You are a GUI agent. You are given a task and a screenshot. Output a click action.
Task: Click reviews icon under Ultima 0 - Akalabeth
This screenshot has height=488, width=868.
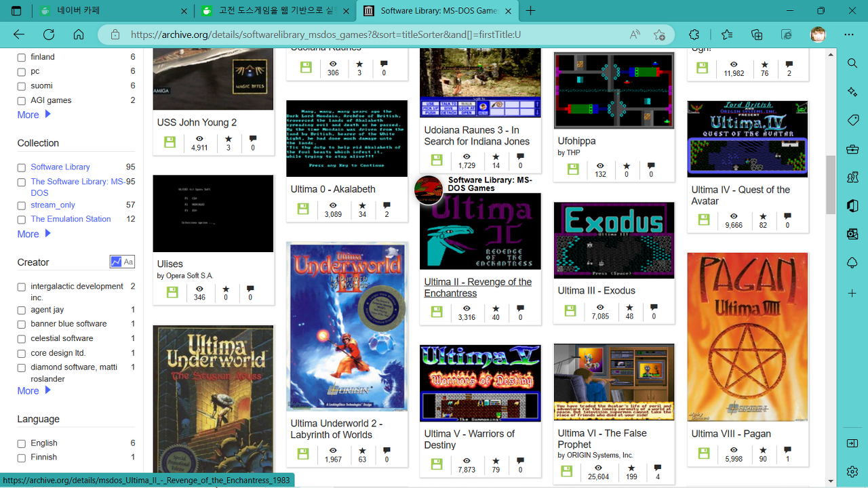[x=387, y=205]
